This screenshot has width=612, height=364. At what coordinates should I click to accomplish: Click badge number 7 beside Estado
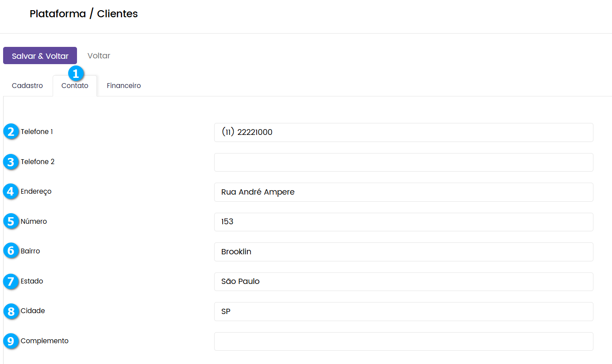(11, 281)
